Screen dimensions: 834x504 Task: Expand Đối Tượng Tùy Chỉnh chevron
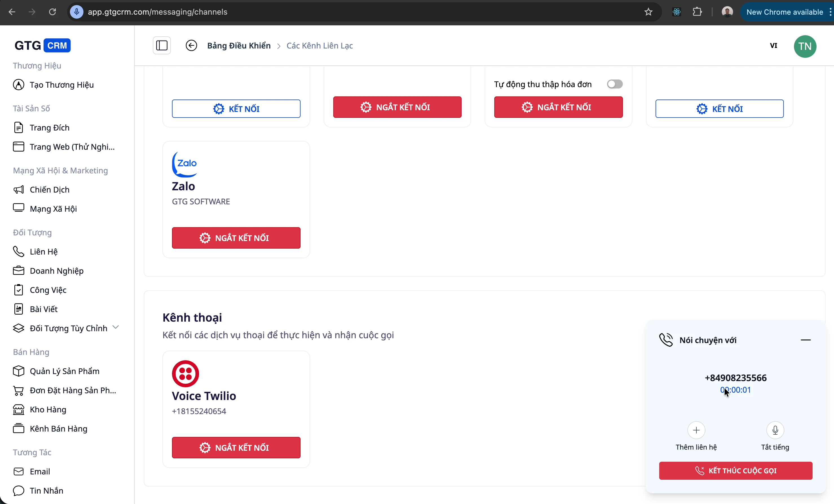click(116, 327)
